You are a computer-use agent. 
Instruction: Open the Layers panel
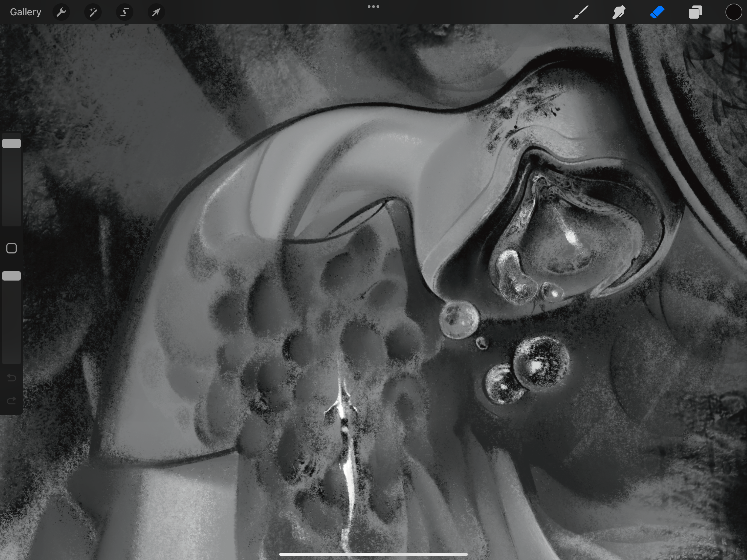[695, 12]
